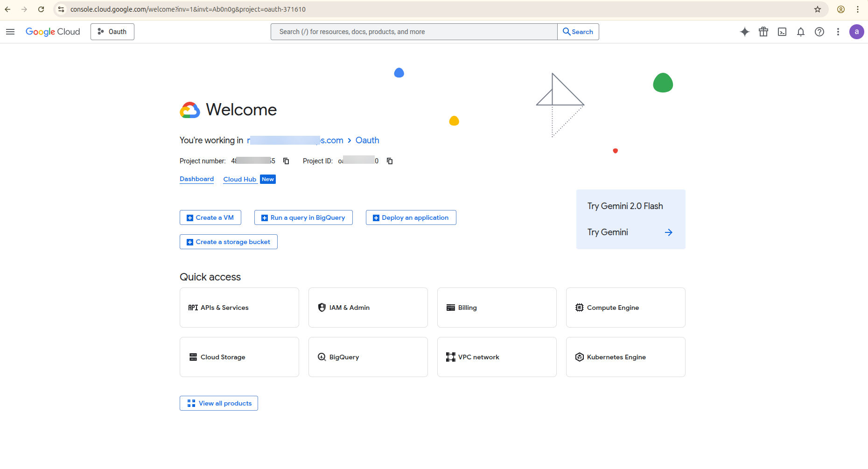Click the Gemini sparkle icon in toolbar

tap(745, 32)
